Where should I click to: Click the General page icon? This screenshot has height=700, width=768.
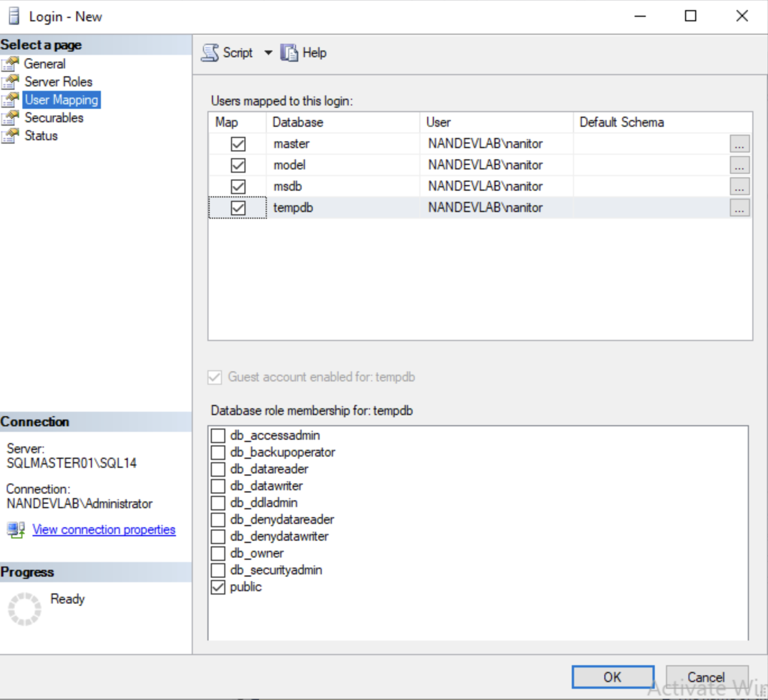click(x=10, y=64)
